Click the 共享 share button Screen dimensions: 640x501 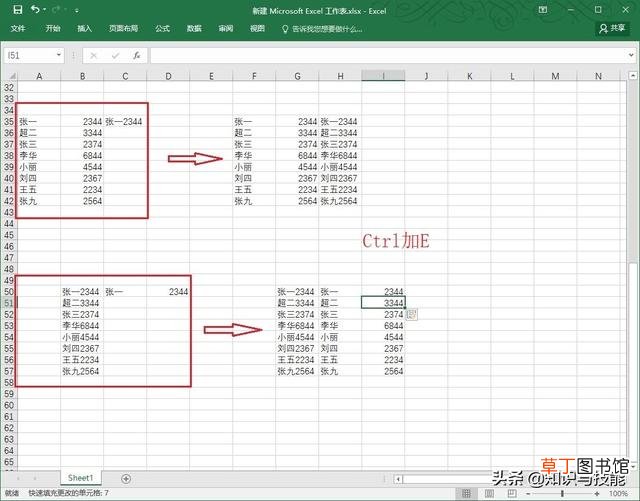coord(612,28)
